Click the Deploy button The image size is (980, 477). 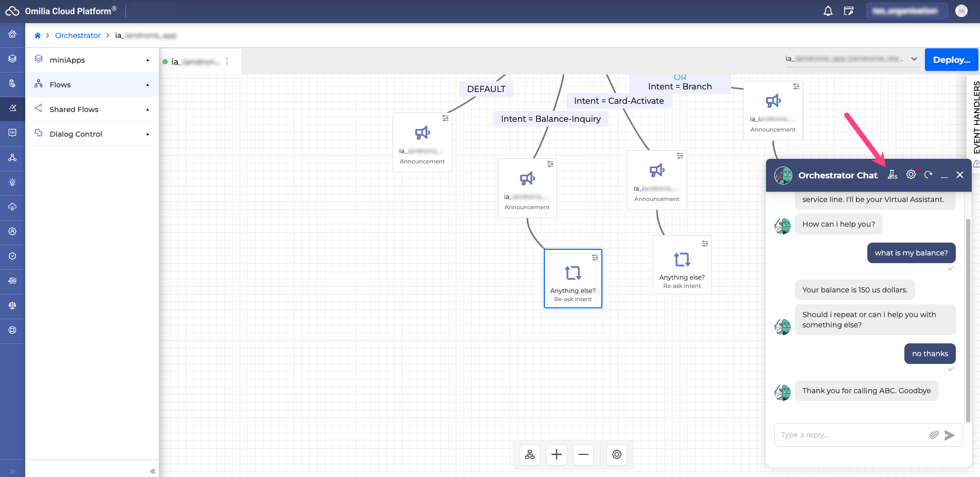(x=951, y=60)
